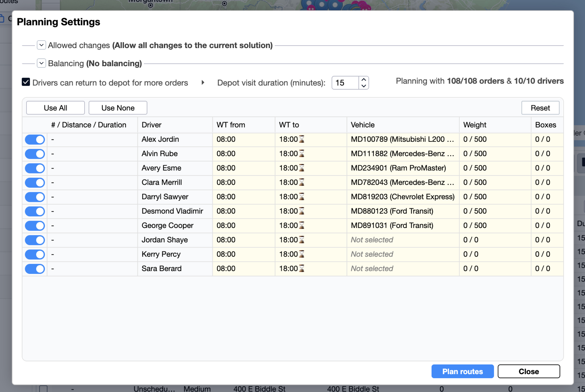Click hourglass icon in Avery Esme row
Screen dimensions: 585x392
tap(302, 168)
